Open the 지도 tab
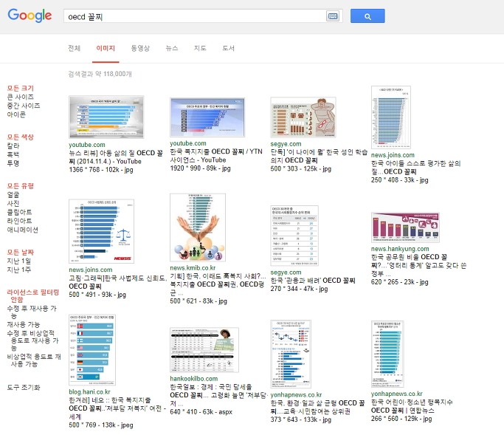 [200, 48]
